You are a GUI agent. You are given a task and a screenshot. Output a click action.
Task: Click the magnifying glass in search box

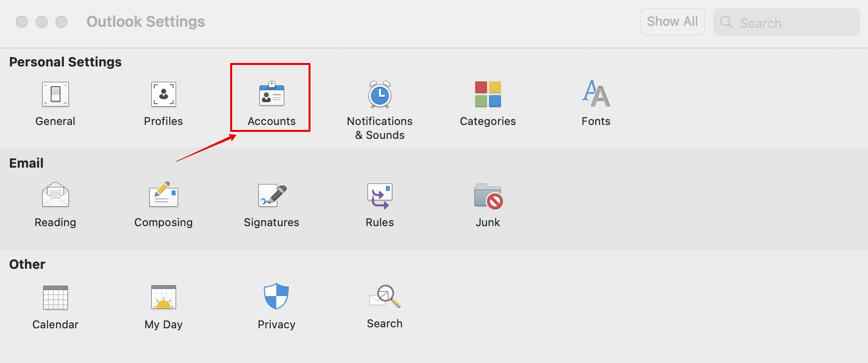coord(726,22)
